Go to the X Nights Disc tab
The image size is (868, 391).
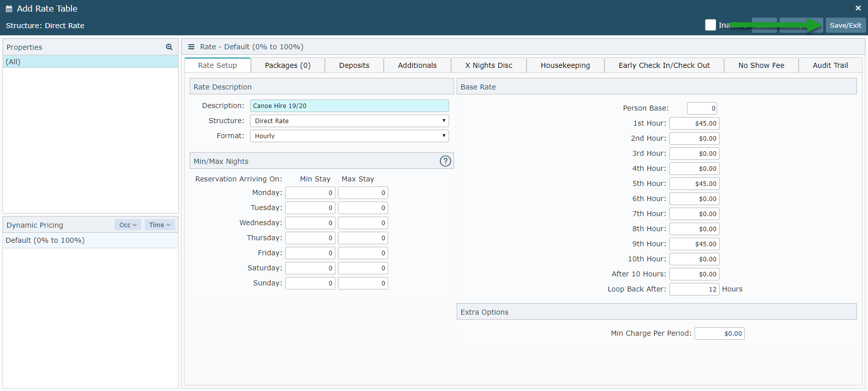coord(488,65)
